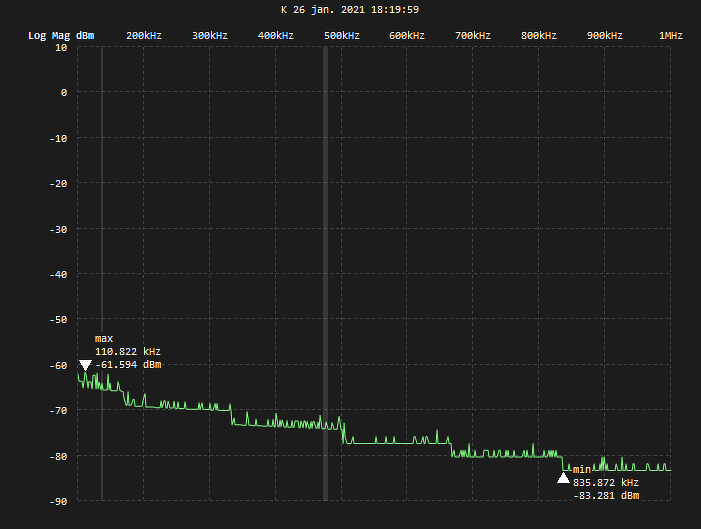Click the 'min' marker label
This screenshot has width=701, height=529.
[x=582, y=470]
